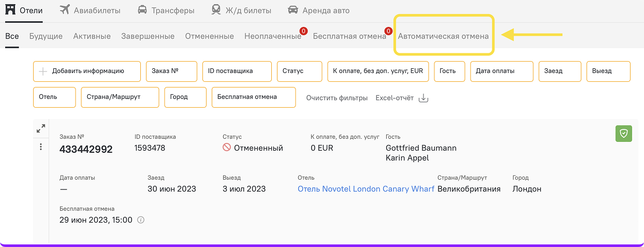The image size is (644, 247).
Task: Click the green shield icon
Action: coord(624,134)
